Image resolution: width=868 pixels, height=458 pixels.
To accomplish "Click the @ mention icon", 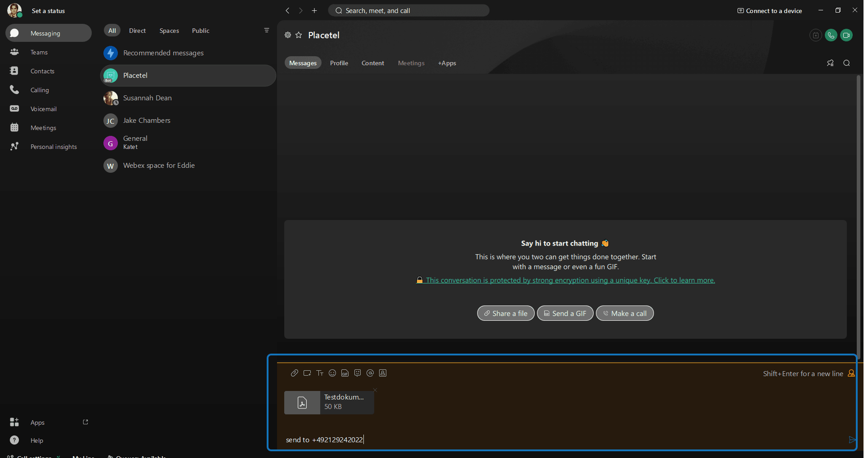I will (x=370, y=373).
